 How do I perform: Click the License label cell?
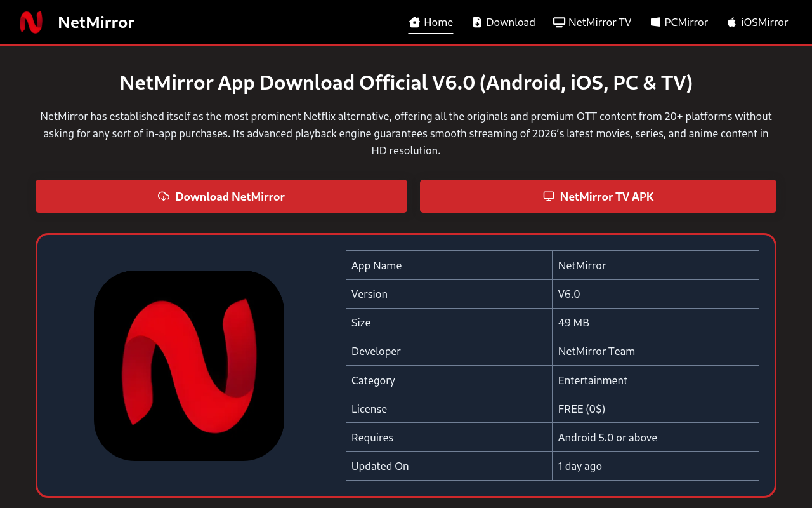tap(449, 409)
